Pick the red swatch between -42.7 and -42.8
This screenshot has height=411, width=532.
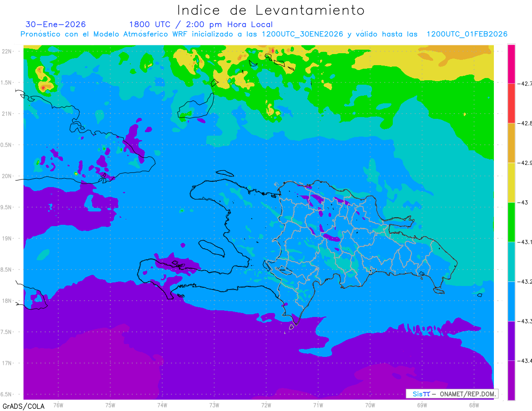tap(511, 103)
